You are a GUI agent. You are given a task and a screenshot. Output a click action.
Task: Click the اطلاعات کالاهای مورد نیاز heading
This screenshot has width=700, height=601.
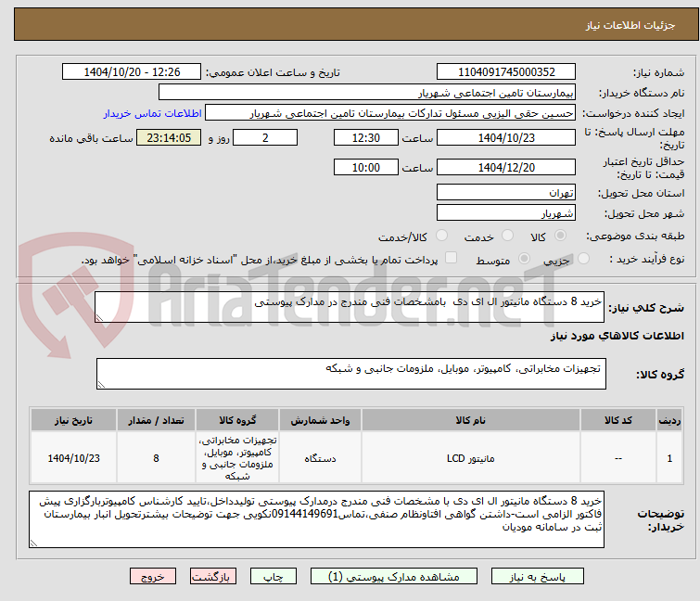[x=617, y=336]
